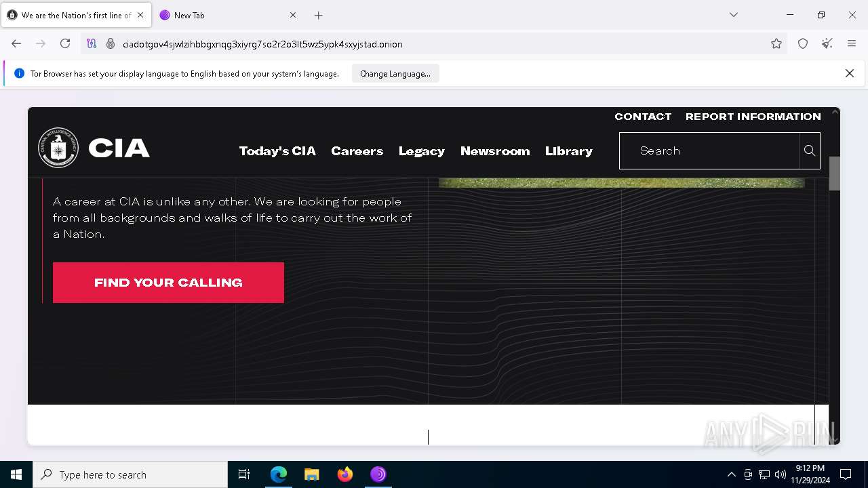Viewport: 868px width, 488px height.
Task: Click the page vertical scrollbar thumb
Action: click(x=835, y=174)
